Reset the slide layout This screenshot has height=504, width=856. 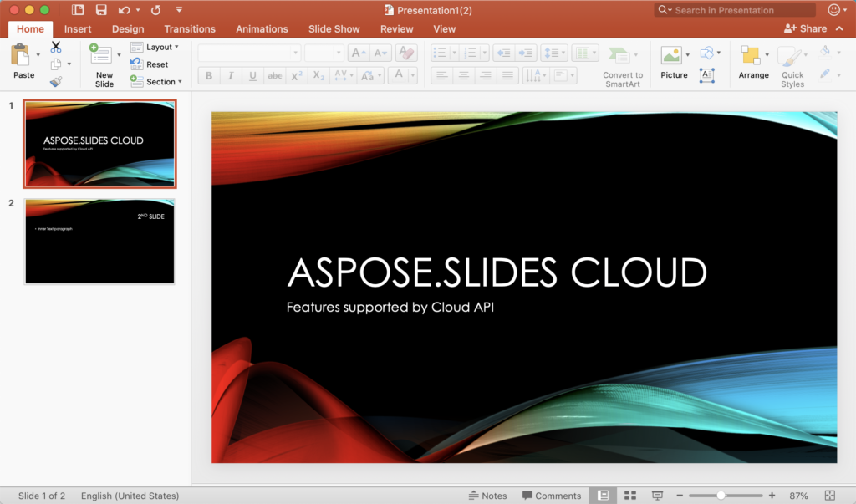[149, 64]
